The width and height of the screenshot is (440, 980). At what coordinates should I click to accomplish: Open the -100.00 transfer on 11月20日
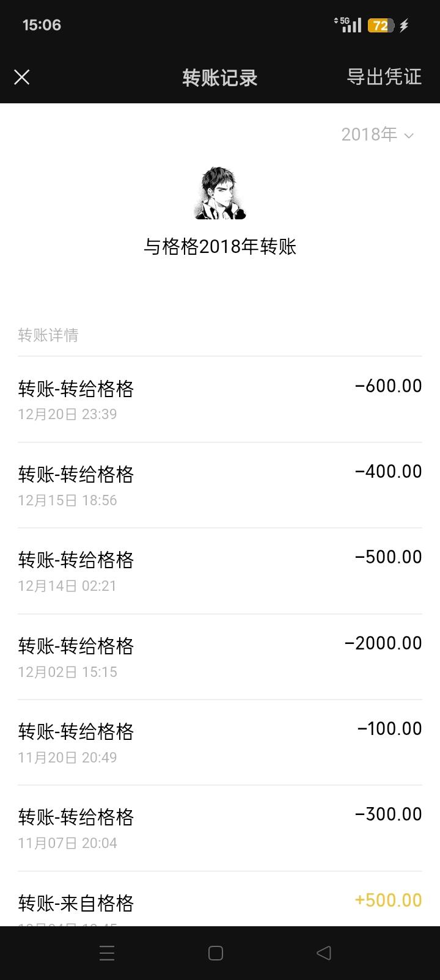(220, 742)
